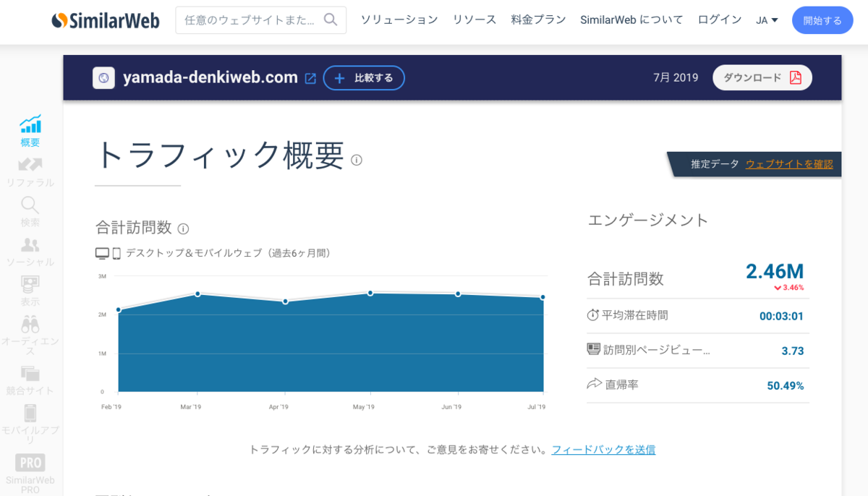Click the Apr '19 chart data point
The width and height of the screenshot is (868, 496).
286,302
